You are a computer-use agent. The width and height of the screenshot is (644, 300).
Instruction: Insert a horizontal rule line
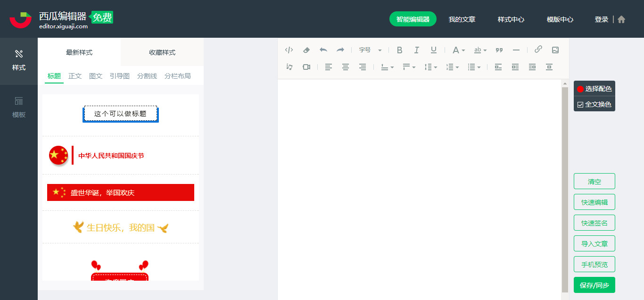(x=516, y=50)
